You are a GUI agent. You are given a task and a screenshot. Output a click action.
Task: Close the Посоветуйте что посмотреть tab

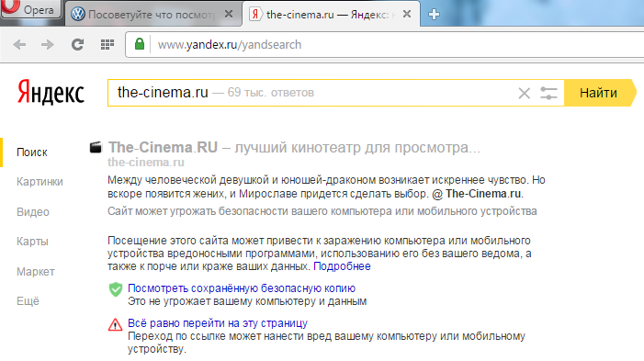[x=229, y=15]
